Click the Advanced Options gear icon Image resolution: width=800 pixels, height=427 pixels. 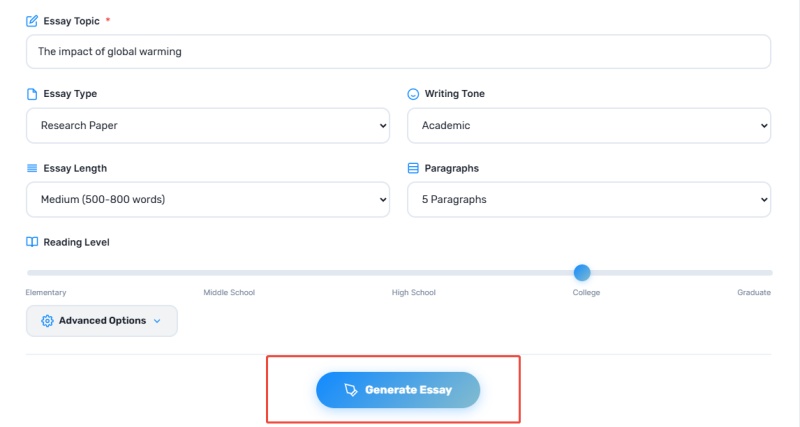[x=47, y=321]
